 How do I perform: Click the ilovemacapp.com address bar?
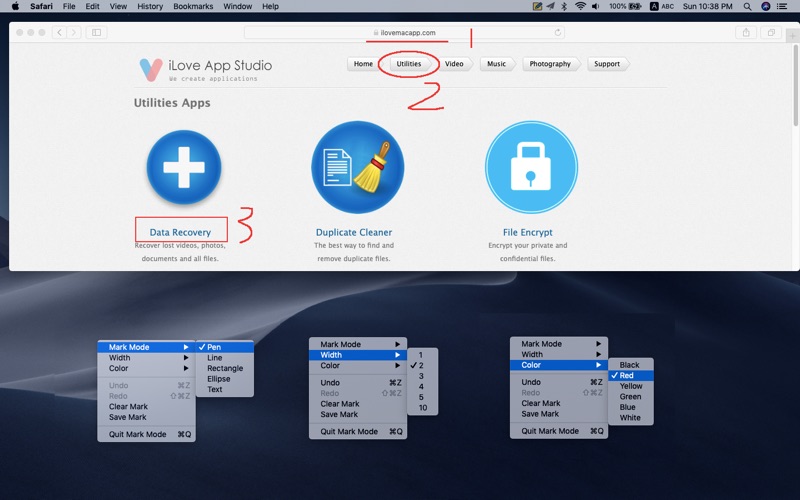(404, 33)
